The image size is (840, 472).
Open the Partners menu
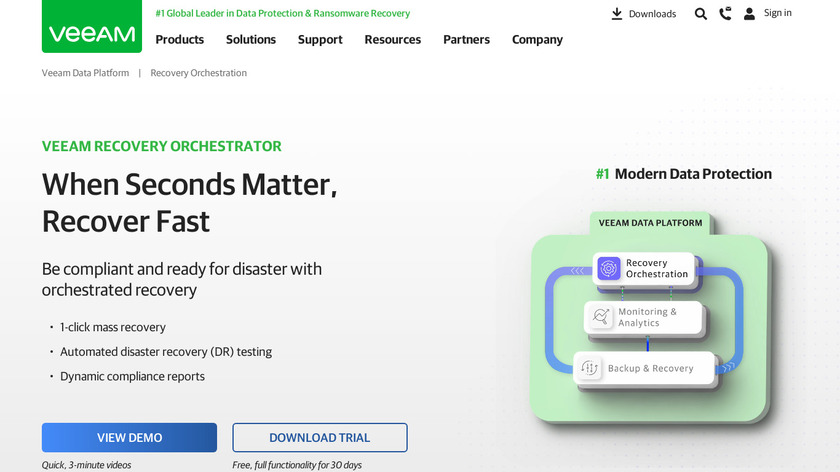tap(466, 40)
